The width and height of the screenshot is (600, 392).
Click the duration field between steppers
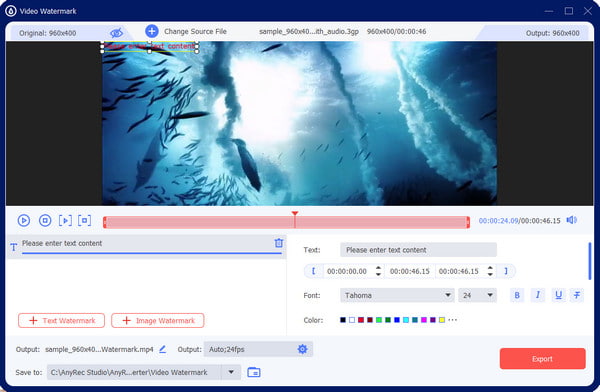coord(409,271)
